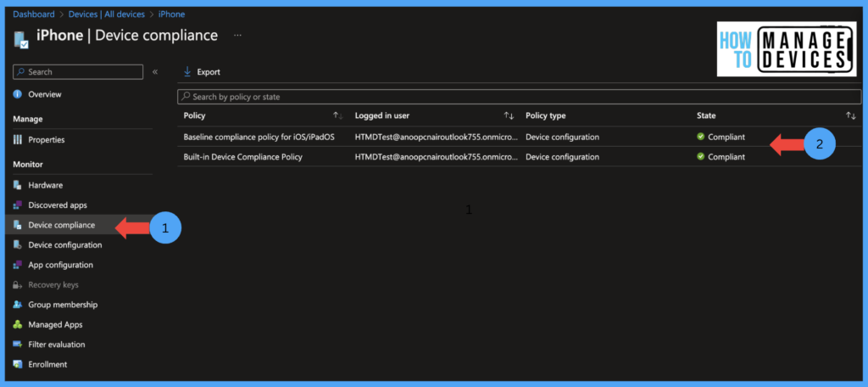Click the Export button
Viewport: 868px width, 387px height.
pyautogui.click(x=202, y=72)
